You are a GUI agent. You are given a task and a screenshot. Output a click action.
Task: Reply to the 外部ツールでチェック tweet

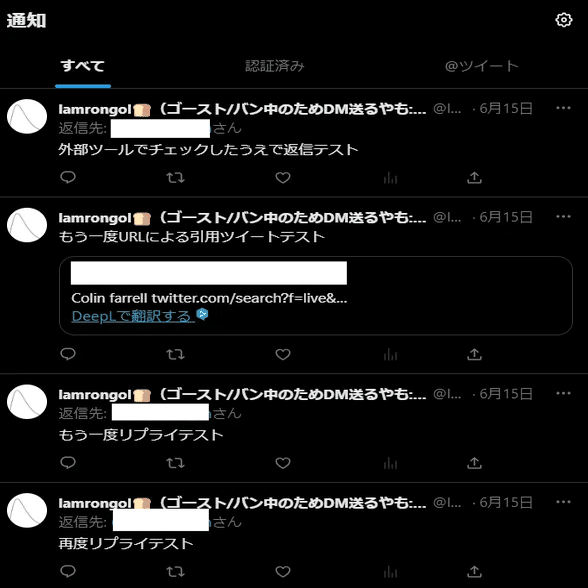pyautogui.click(x=68, y=177)
